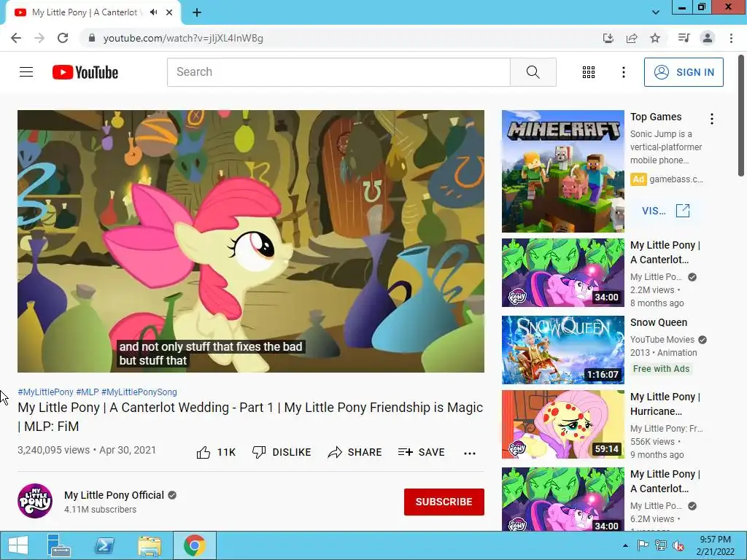Click the #MLP hashtag
This screenshot has height=560, width=747.
click(88, 392)
